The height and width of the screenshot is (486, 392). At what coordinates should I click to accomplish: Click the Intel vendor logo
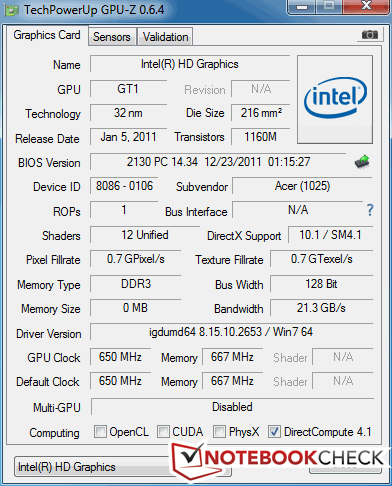point(335,99)
